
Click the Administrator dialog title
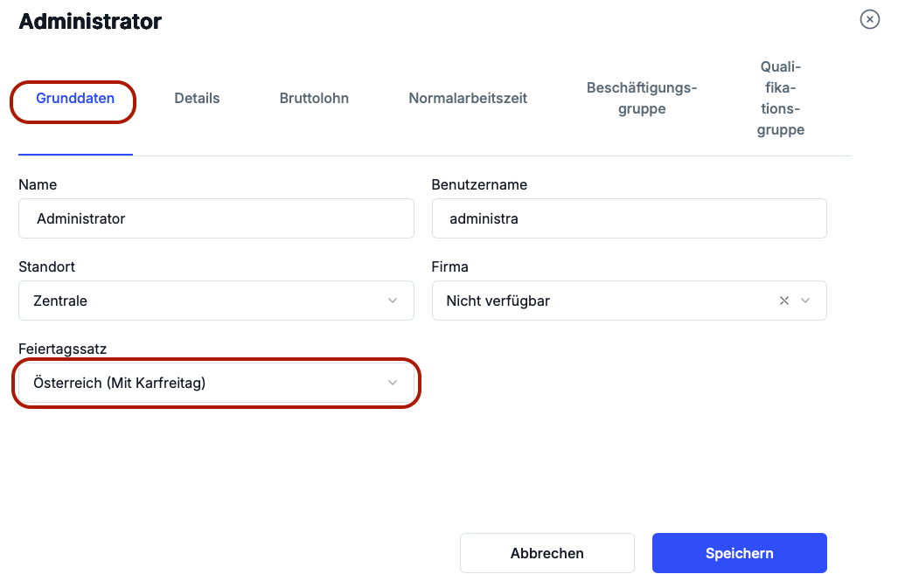tap(90, 22)
